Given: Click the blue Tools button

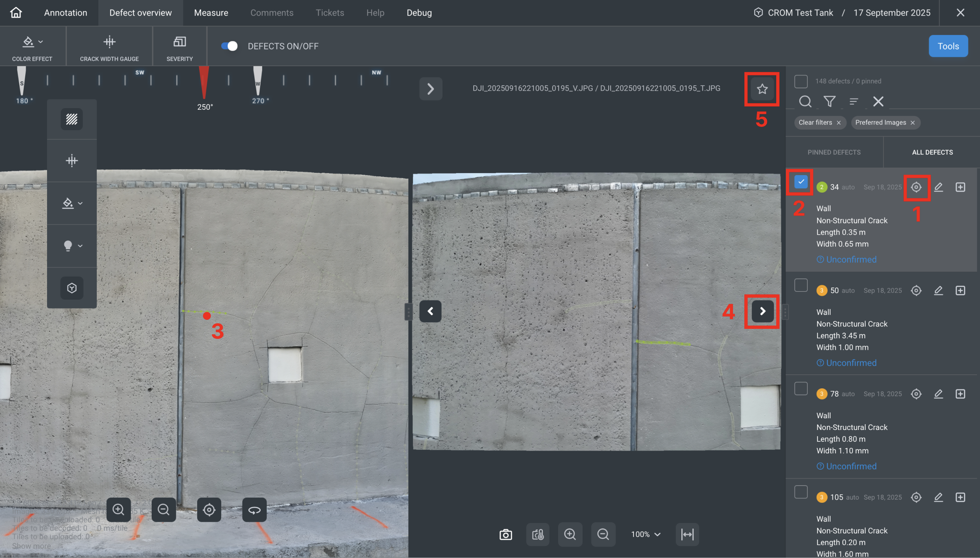Looking at the screenshot, I should click(948, 46).
